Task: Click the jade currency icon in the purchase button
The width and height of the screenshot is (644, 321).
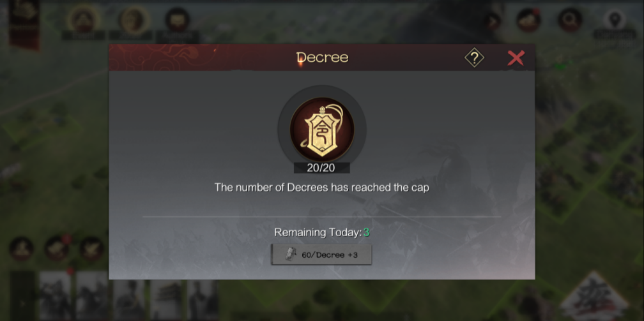Action: 291,255
